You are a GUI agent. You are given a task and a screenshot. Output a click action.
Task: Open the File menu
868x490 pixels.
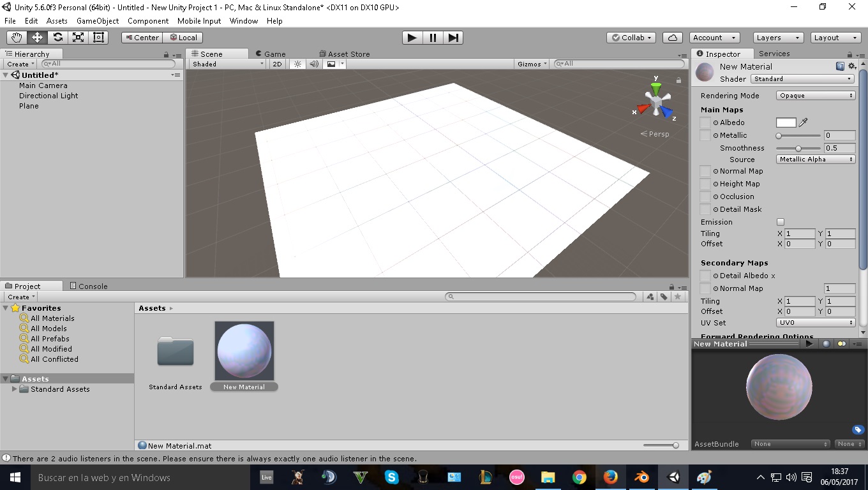click(10, 21)
